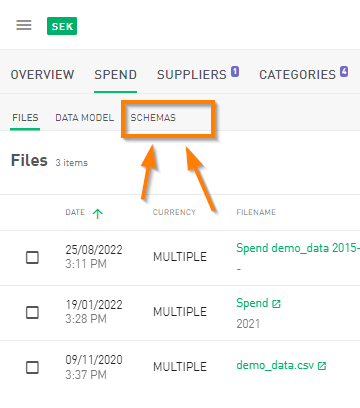This screenshot has height=408, width=360.
Task: Click the Suppliers notification badge showing 1
Action: 235,72
